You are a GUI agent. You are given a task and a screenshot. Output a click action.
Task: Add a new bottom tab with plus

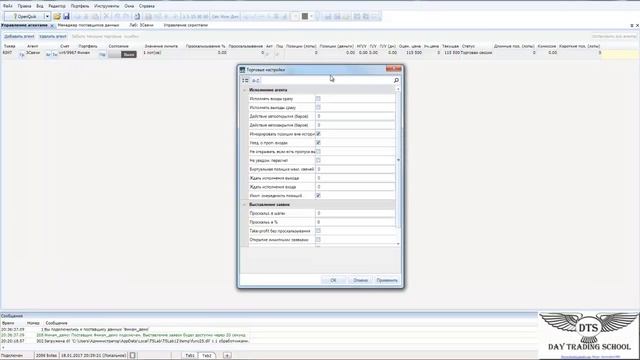click(227, 356)
